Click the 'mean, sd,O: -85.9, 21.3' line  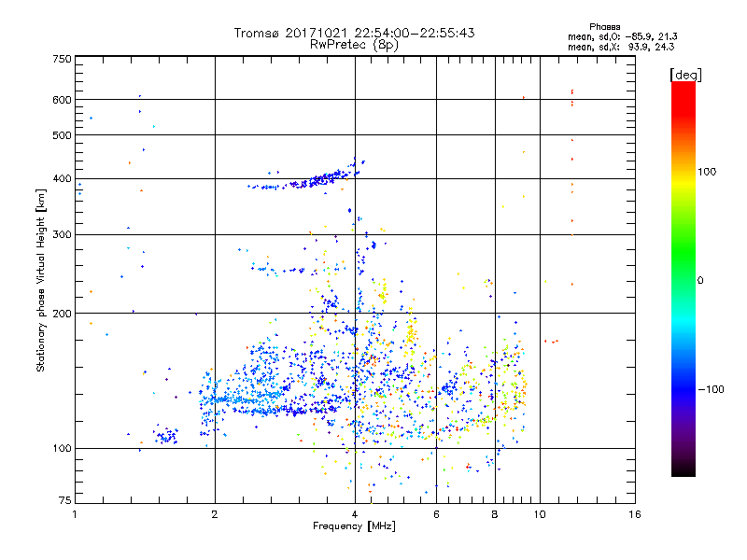[x=622, y=36]
